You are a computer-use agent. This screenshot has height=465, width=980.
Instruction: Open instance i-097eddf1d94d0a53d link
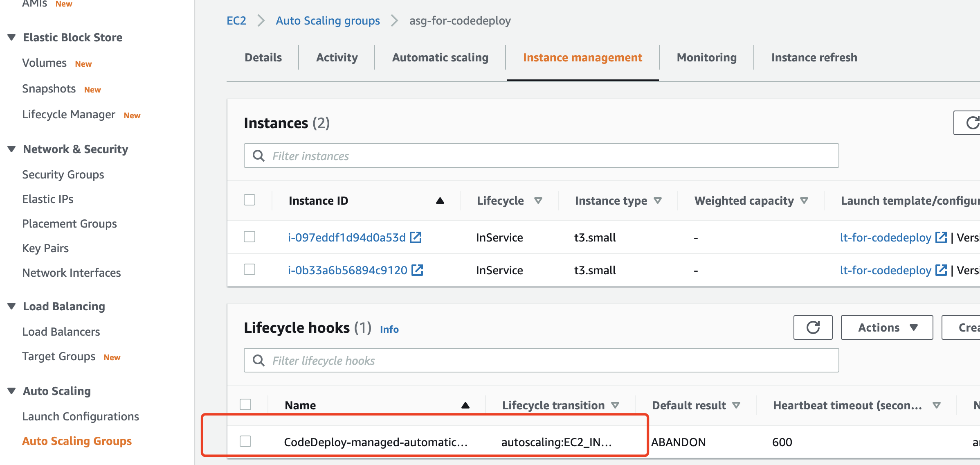point(346,237)
